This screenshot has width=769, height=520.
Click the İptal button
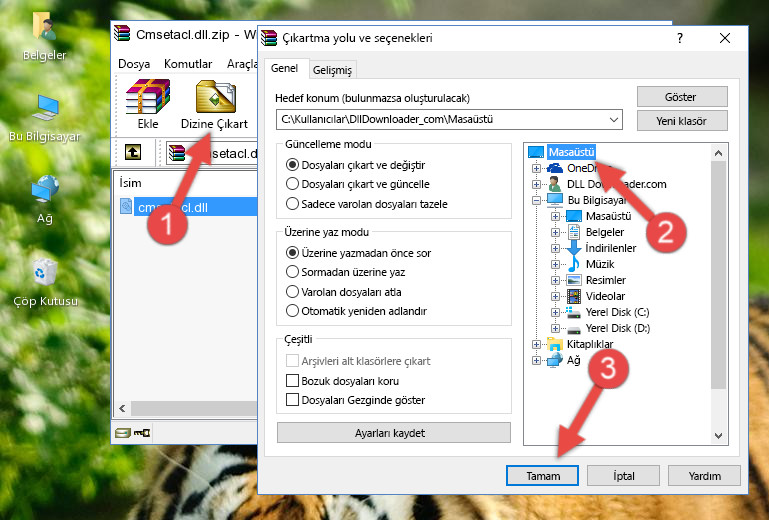[623, 476]
